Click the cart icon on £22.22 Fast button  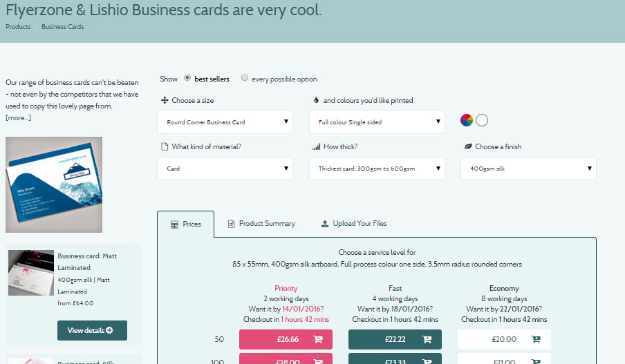(x=427, y=339)
